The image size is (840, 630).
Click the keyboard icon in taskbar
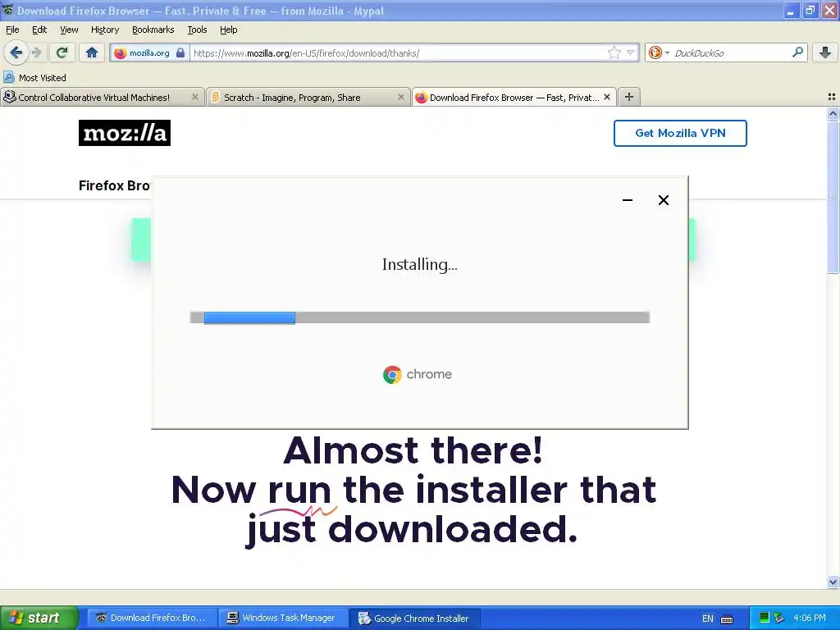[x=727, y=619]
